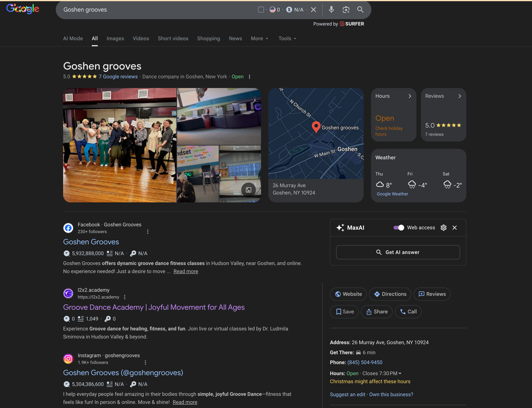Open the 7 Google reviews link
This screenshot has height=408, width=532.
(x=118, y=76)
